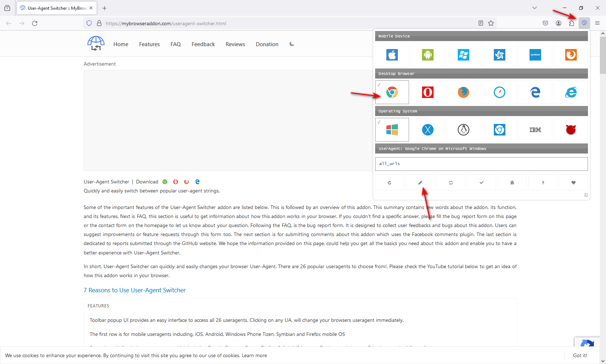Click the all_urls input field
Screen dimensions: 606x364
tap(481, 164)
